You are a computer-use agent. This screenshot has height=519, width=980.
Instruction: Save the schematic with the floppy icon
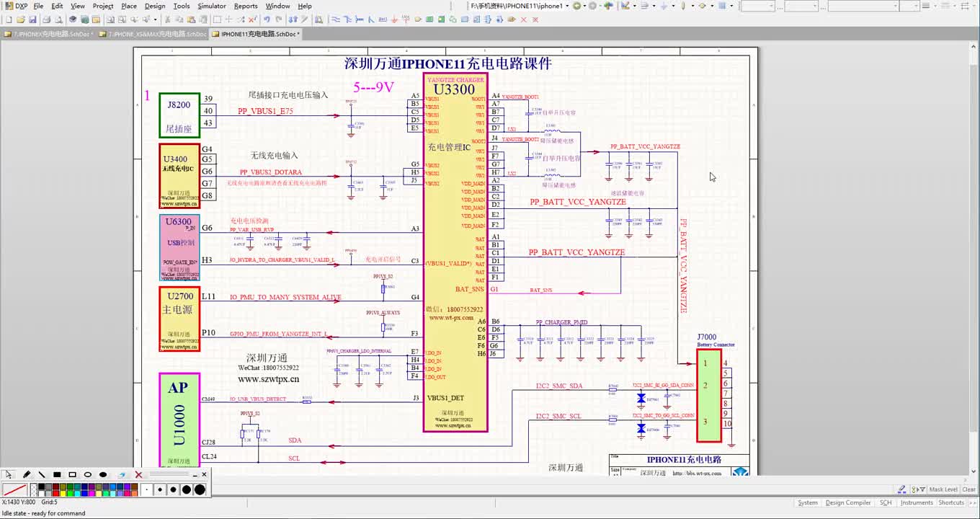coord(32,19)
